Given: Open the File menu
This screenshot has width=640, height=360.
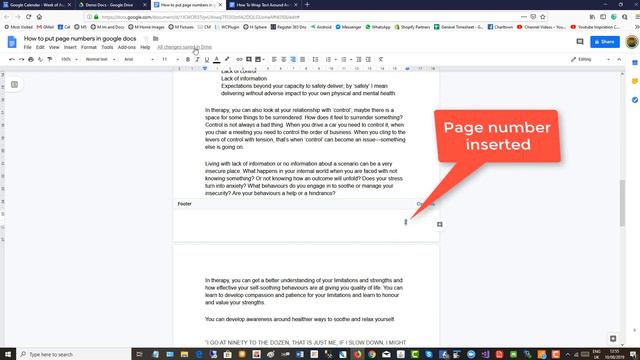Looking at the screenshot, I should click(27, 47).
